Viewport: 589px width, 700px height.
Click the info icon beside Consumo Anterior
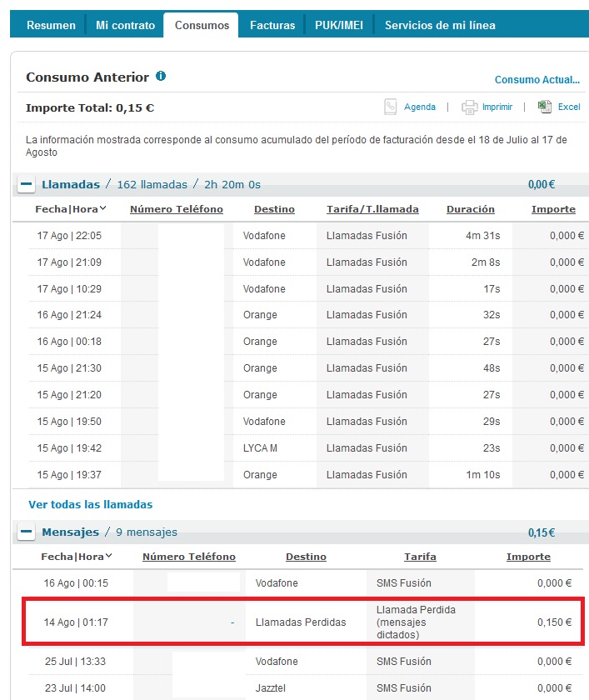(161, 76)
